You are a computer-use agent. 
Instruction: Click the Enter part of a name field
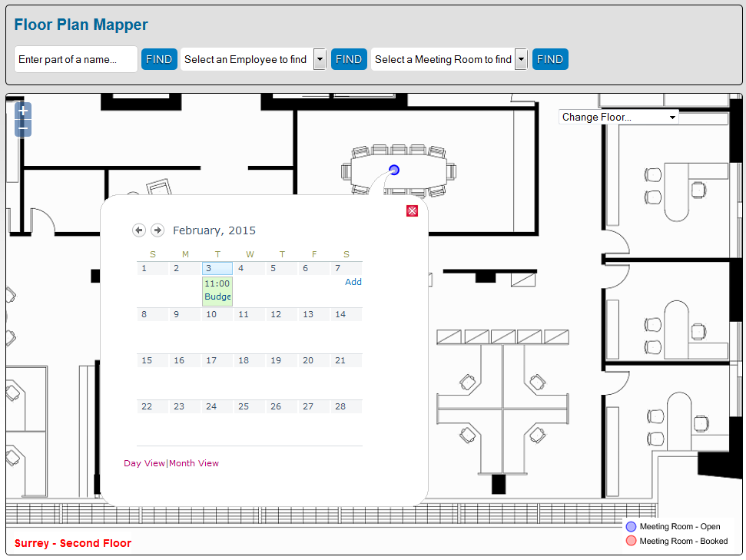[x=75, y=59]
